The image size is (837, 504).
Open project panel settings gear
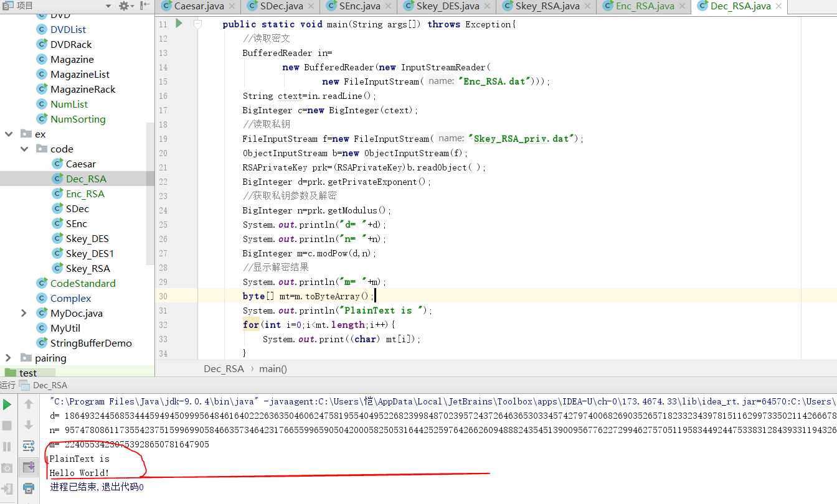(x=123, y=6)
